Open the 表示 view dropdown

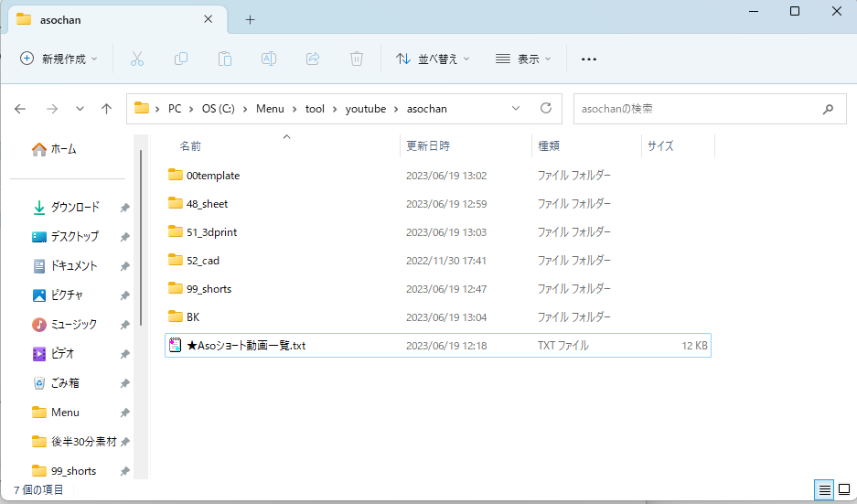pos(523,59)
